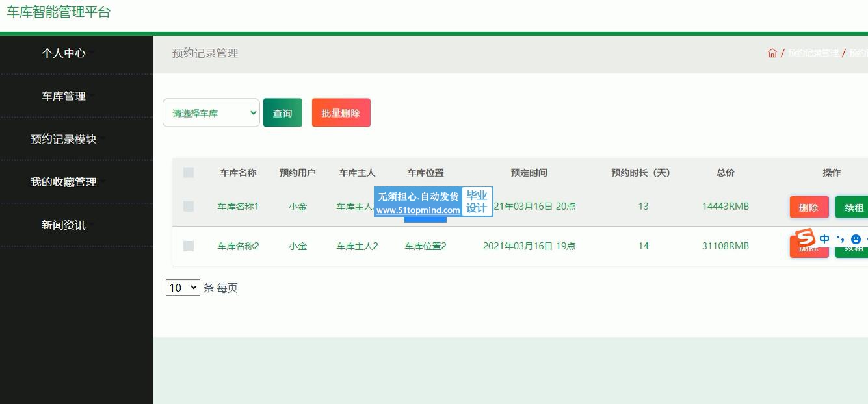
Task: Click the 14443RMB total price
Action: click(x=726, y=207)
